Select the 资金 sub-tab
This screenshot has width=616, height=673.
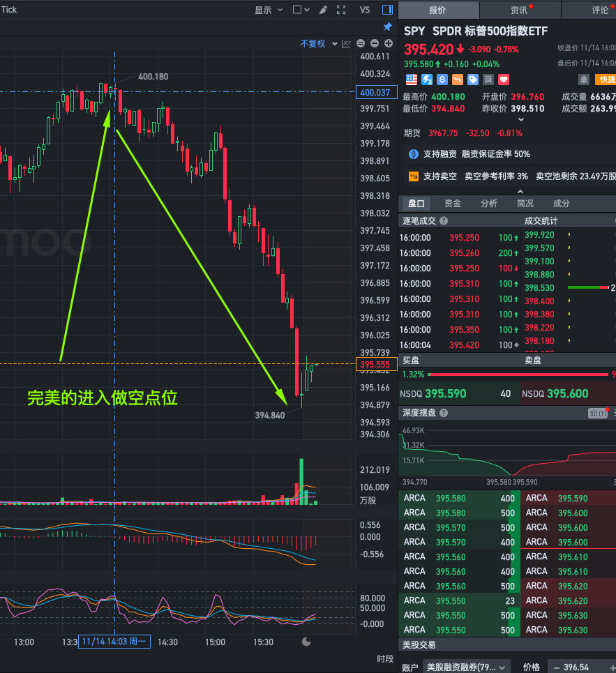click(453, 203)
